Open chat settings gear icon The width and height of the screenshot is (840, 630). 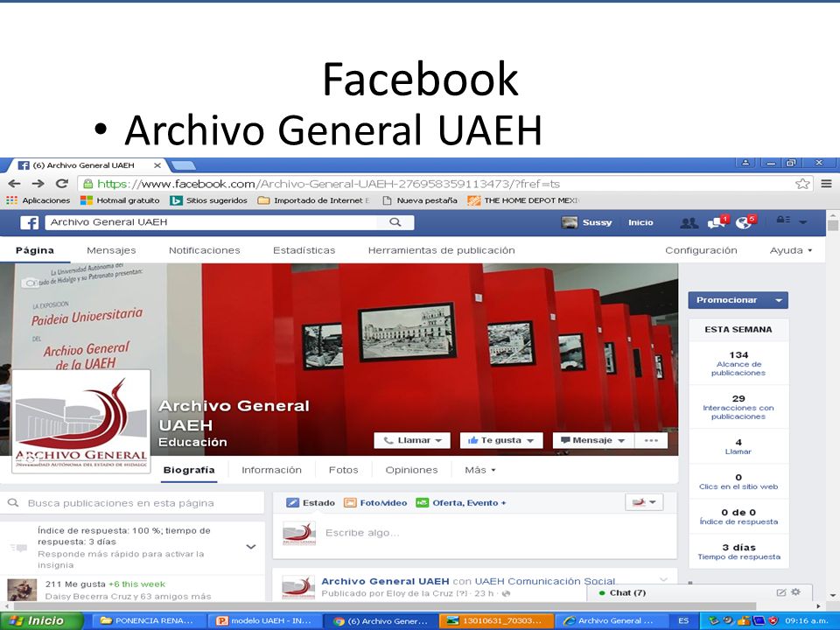click(796, 592)
